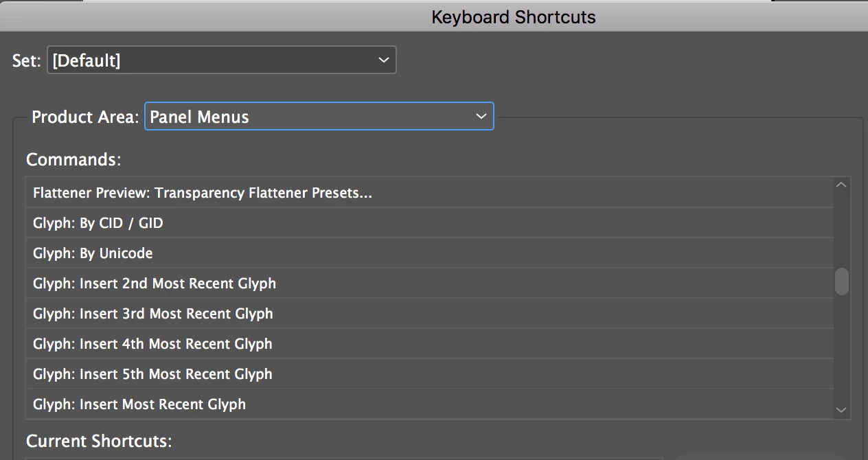Screen dimensions: 868x460
Task: Select the Glyph: By CID / GID command
Action: [x=98, y=223]
